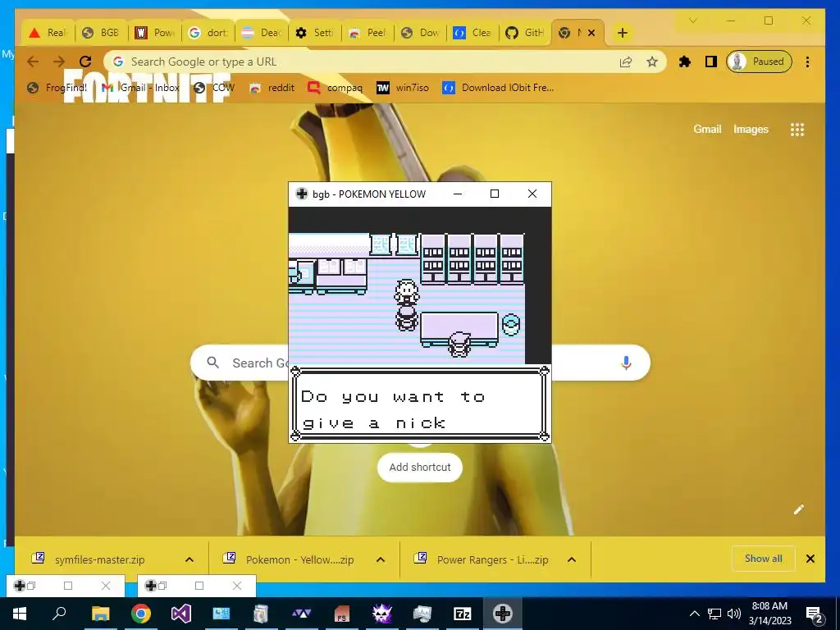Open Visual Studio from the taskbar
Image resolution: width=840 pixels, height=630 pixels.
(x=181, y=614)
